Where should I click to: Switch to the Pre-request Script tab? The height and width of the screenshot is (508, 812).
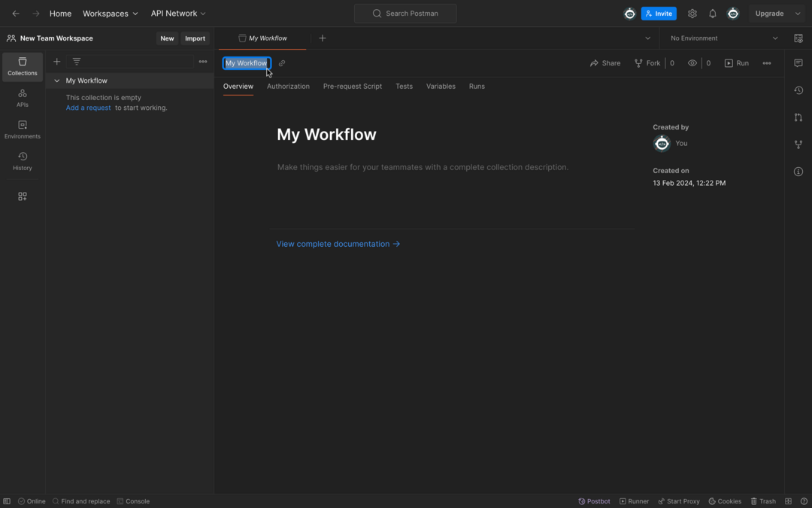pos(353,87)
